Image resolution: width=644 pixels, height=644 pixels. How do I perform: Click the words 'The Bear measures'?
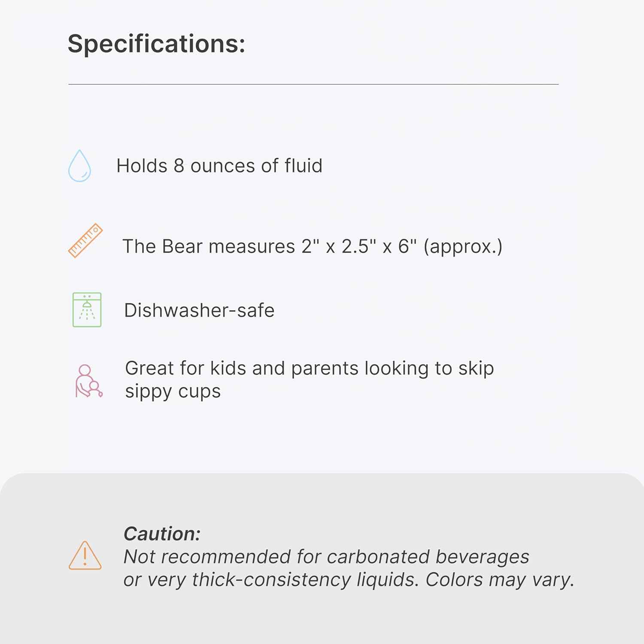coord(209,246)
